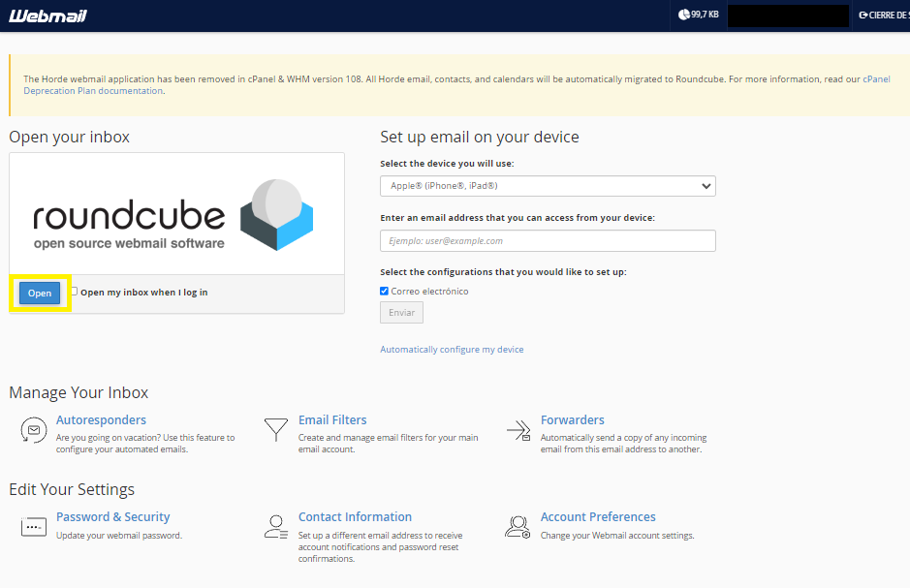Click the disk usage pie icon
This screenshot has height=588, width=910.
click(683, 15)
